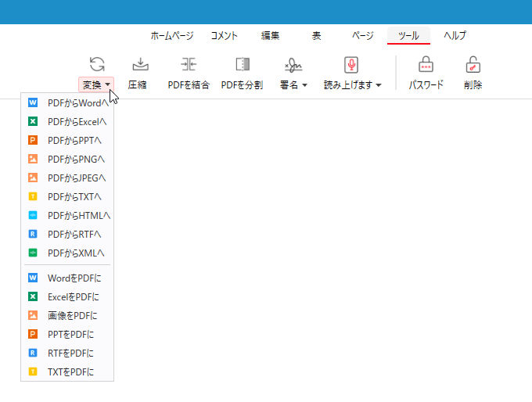Screen dimensions: 532x402
Task: Choose 画像をPDFに menu entry
Action: [67, 315]
